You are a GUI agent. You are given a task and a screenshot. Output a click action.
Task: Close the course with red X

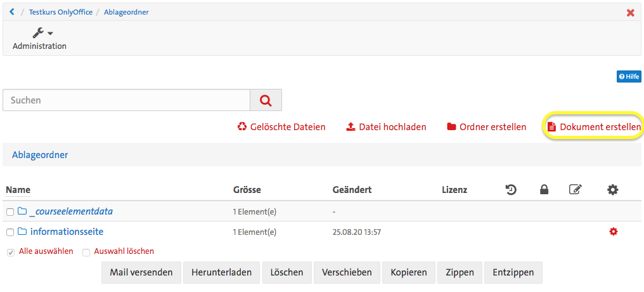630,13
